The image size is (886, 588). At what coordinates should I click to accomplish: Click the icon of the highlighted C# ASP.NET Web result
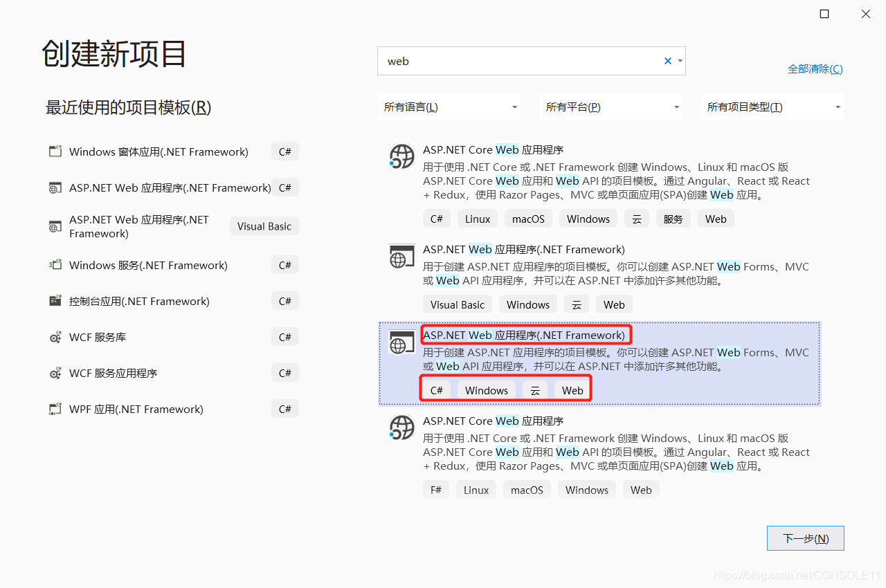[401, 342]
